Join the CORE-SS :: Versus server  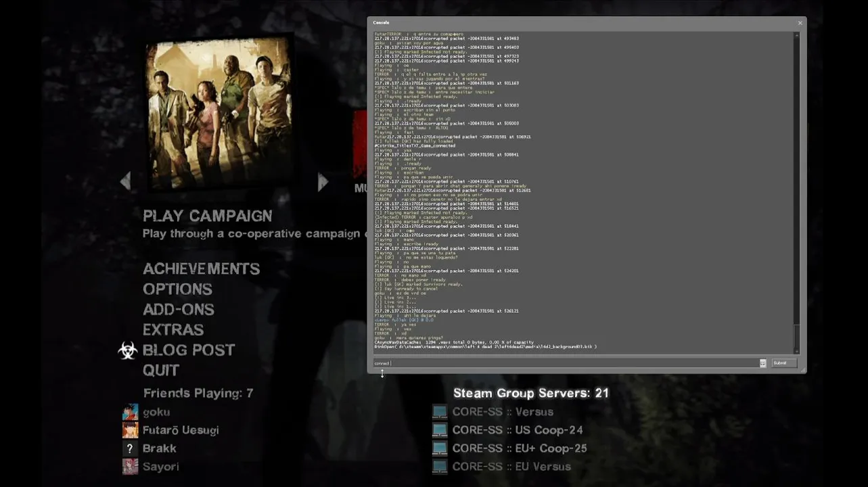click(x=503, y=412)
